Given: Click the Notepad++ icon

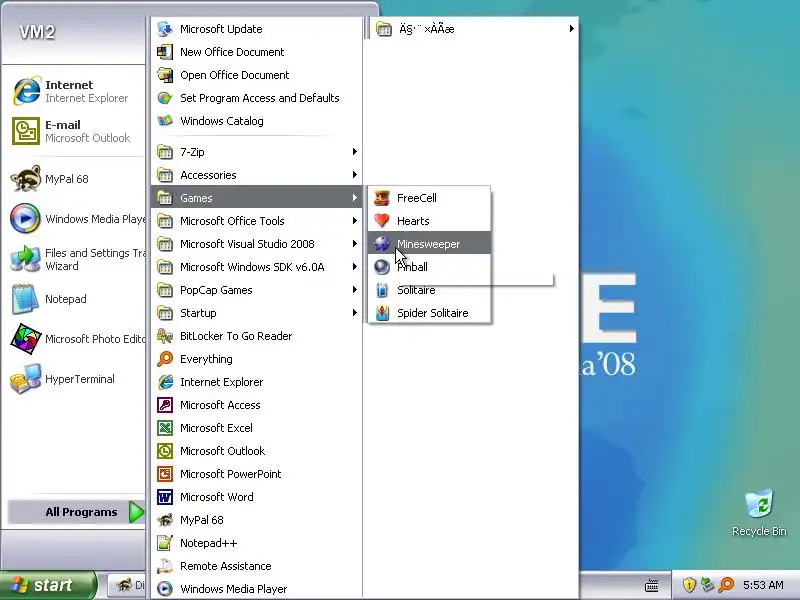Looking at the screenshot, I should [x=165, y=543].
